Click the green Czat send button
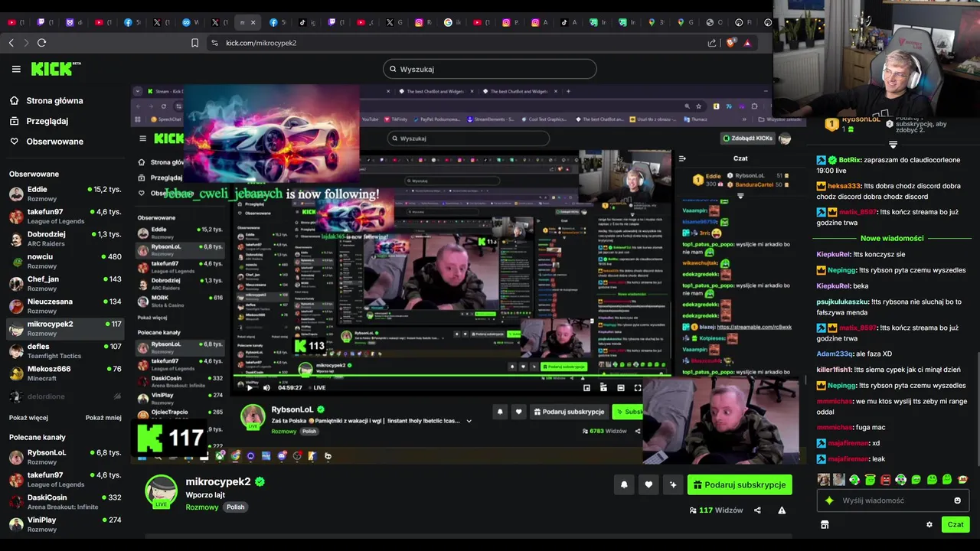The height and width of the screenshot is (551, 980). (x=955, y=524)
